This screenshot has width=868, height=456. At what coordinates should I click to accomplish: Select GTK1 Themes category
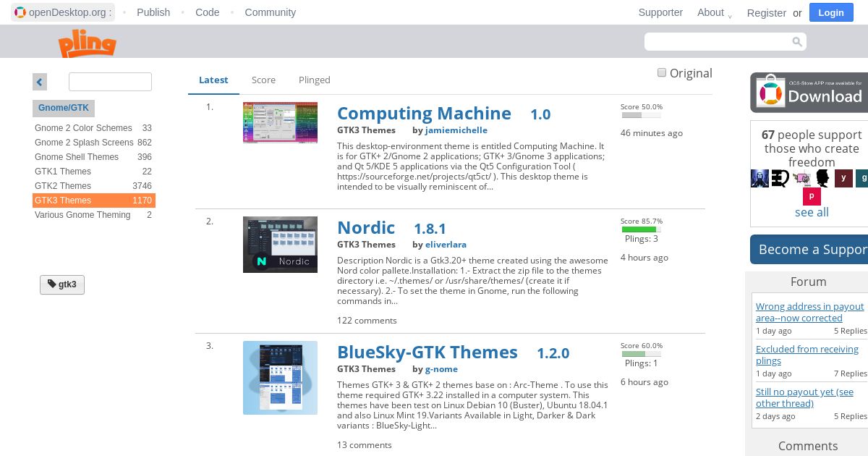tap(93, 172)
